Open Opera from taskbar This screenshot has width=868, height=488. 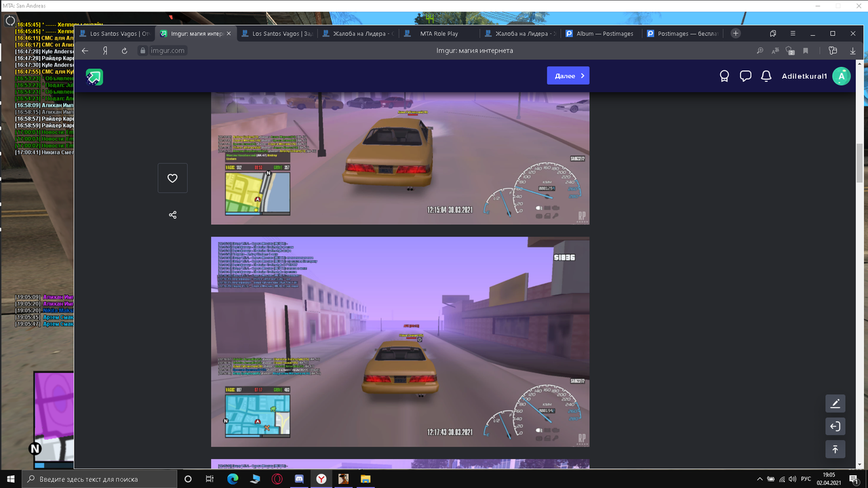tap(277, 479)
